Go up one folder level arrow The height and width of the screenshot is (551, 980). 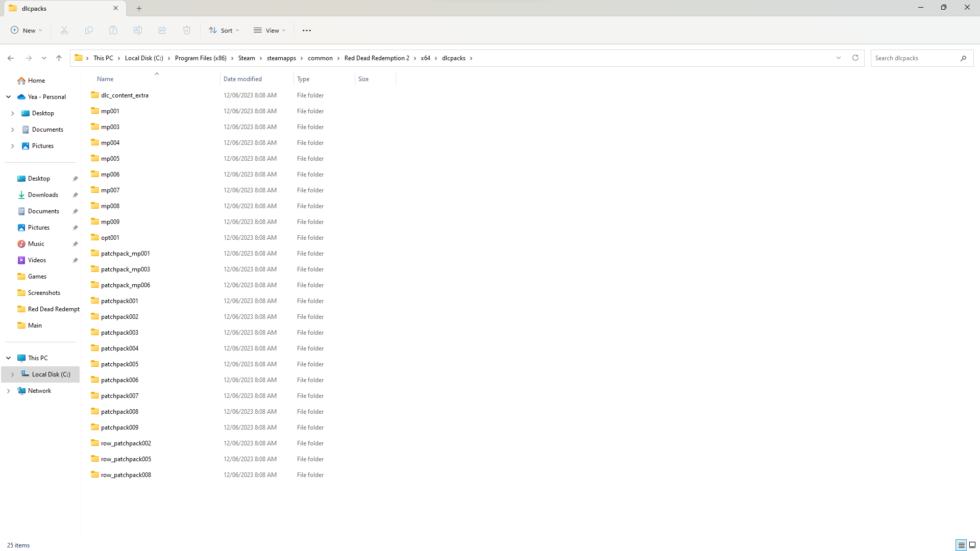pyautogui.click(x=59, y=58)
